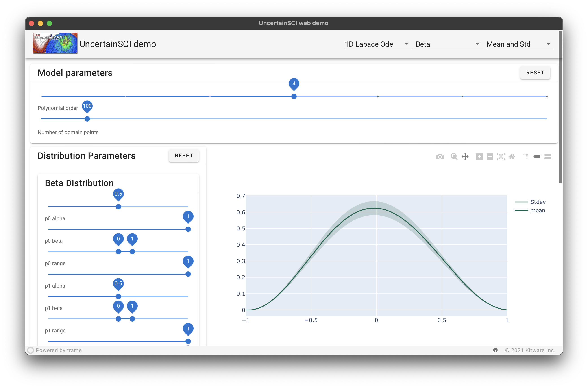Click the UncertainSCI logo image
The image size is (588, 388).
[55, 43]
